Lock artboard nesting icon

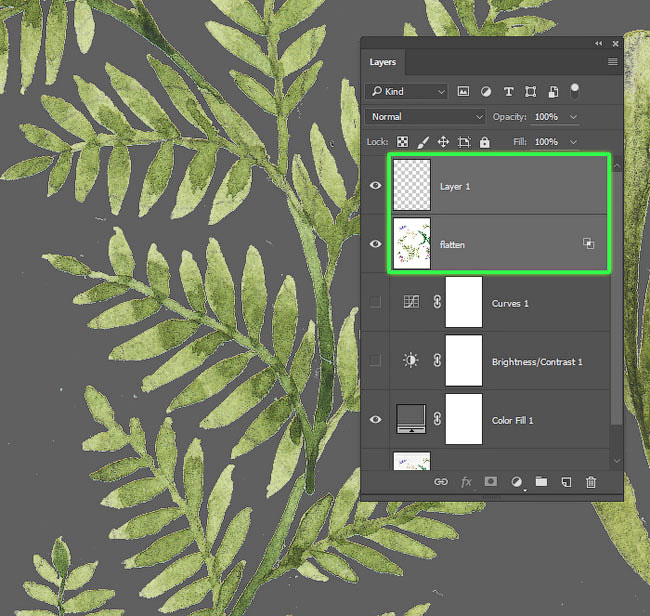464,142
